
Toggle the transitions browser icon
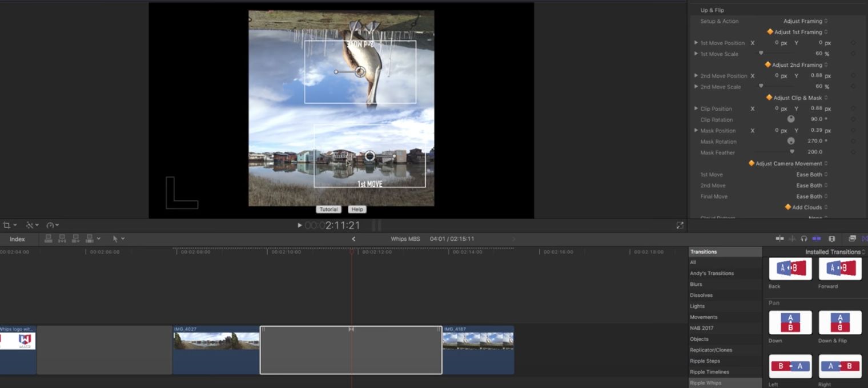[x=865, y=239]
